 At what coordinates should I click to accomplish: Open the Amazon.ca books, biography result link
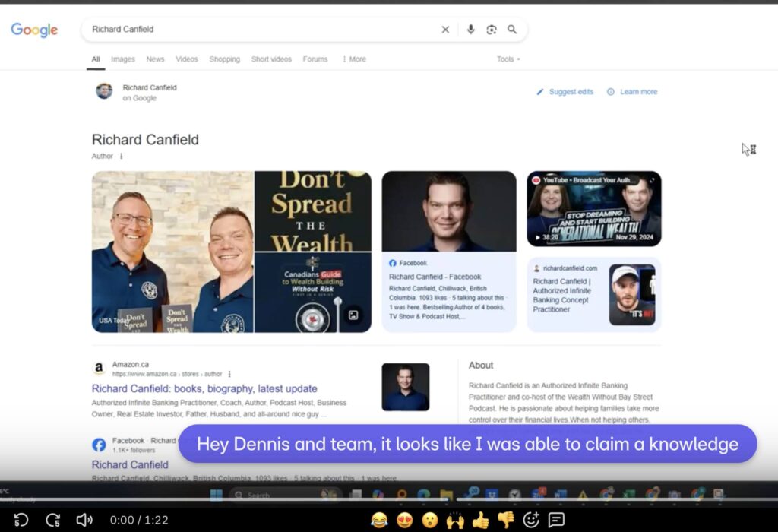click(x=204, y=388)
